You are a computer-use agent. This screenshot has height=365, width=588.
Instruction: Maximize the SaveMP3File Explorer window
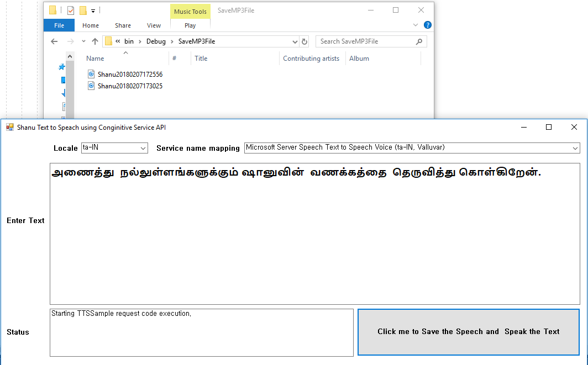(396, 10)
